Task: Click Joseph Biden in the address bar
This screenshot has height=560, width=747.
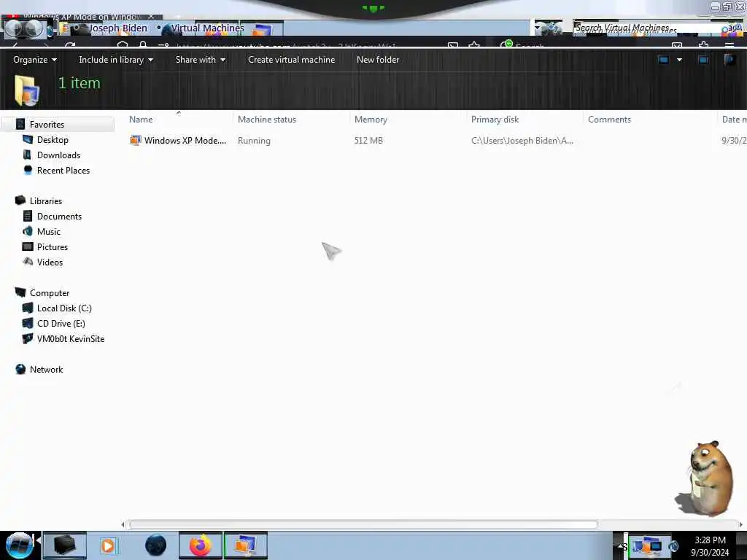Action: pyautogui.click(x=118, y=28)
